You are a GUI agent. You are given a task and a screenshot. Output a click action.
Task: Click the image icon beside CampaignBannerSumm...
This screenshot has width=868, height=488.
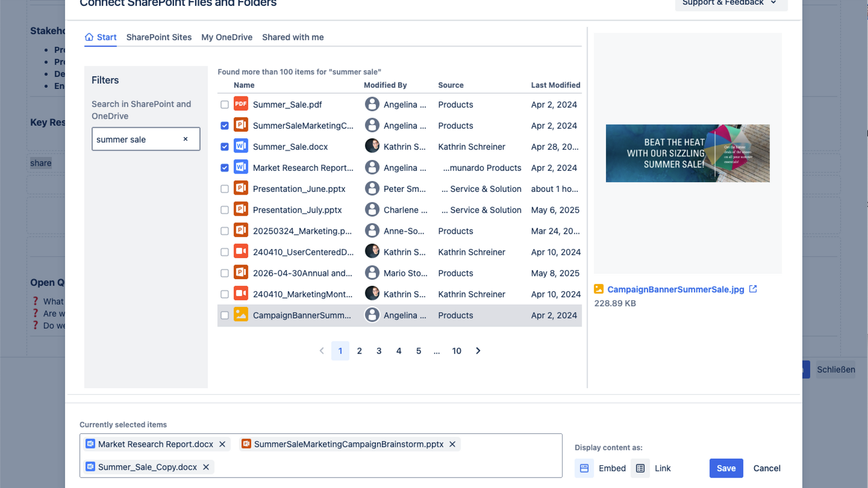coord(241,315)
